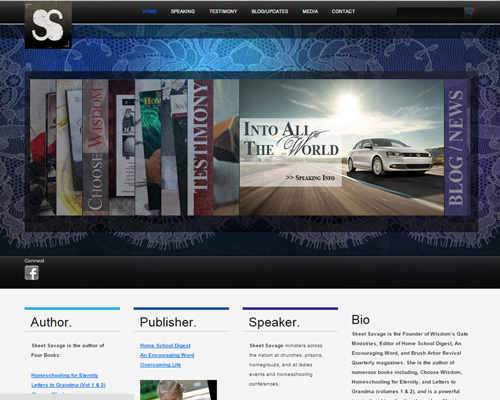500x400 pixels.
Task: Focus the header search field
Action: point(430,12)
